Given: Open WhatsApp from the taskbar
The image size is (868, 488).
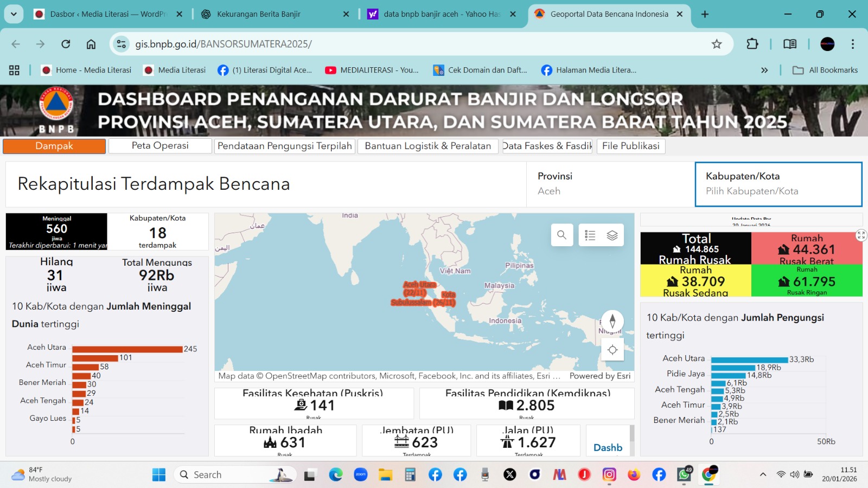Looking at the screenshot, I should 684,475.
